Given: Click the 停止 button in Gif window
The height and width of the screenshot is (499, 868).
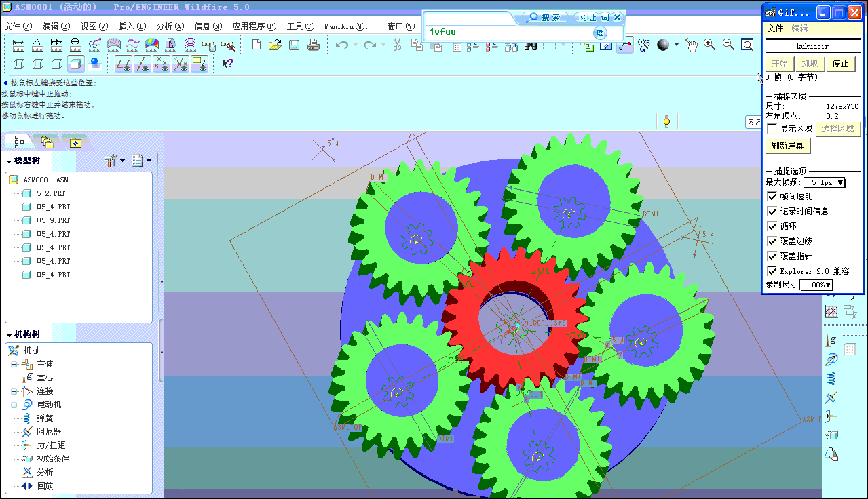Looking at the screenshot, I should click(x=840, y=64).
